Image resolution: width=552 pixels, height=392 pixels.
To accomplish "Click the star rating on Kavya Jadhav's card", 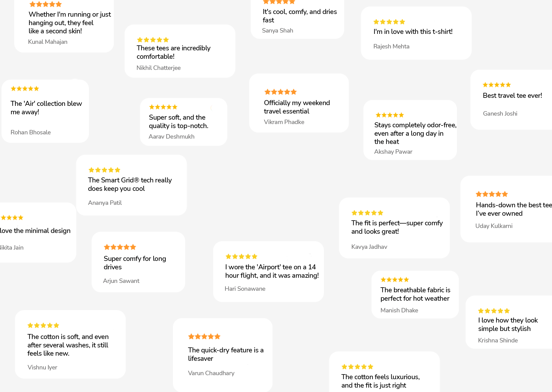I will click(367, 213).
